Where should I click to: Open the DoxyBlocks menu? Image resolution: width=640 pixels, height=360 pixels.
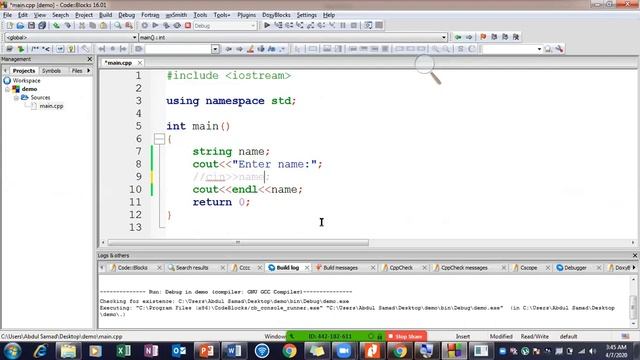(276, 15)
